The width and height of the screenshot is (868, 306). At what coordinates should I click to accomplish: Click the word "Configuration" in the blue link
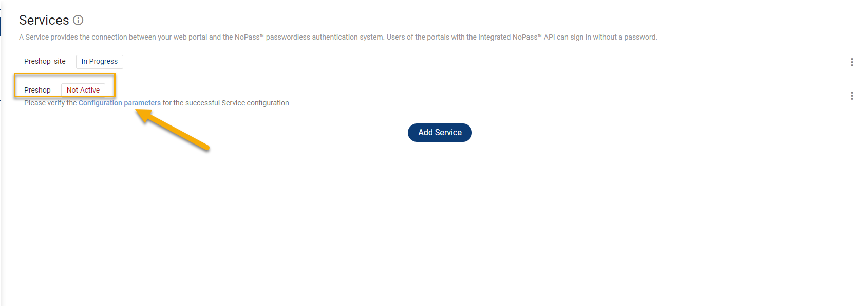(x=100, y=103)
